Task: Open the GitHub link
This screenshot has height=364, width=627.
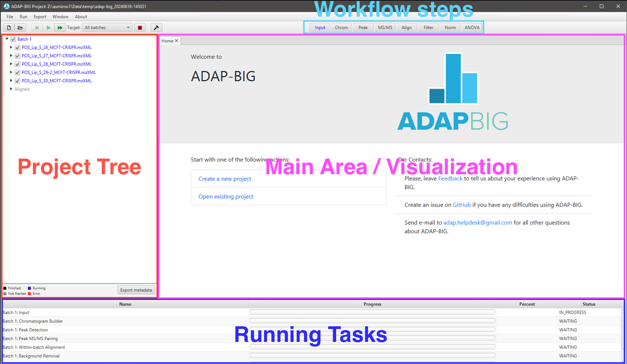Action: 462,205
